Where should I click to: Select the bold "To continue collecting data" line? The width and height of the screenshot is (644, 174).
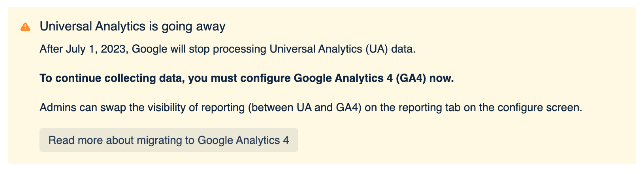point(247,78)
